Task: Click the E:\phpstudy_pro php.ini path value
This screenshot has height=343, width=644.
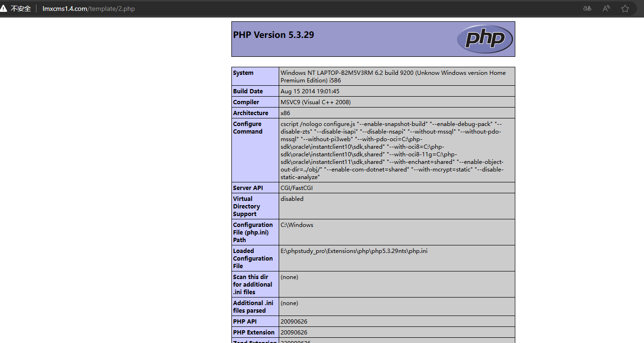Action: [354, 251]
